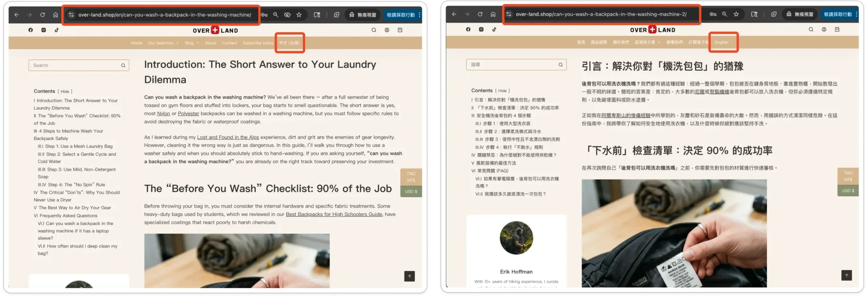Open 'Frequently Asked Questions' contents entry

click(x=66, y=215)
